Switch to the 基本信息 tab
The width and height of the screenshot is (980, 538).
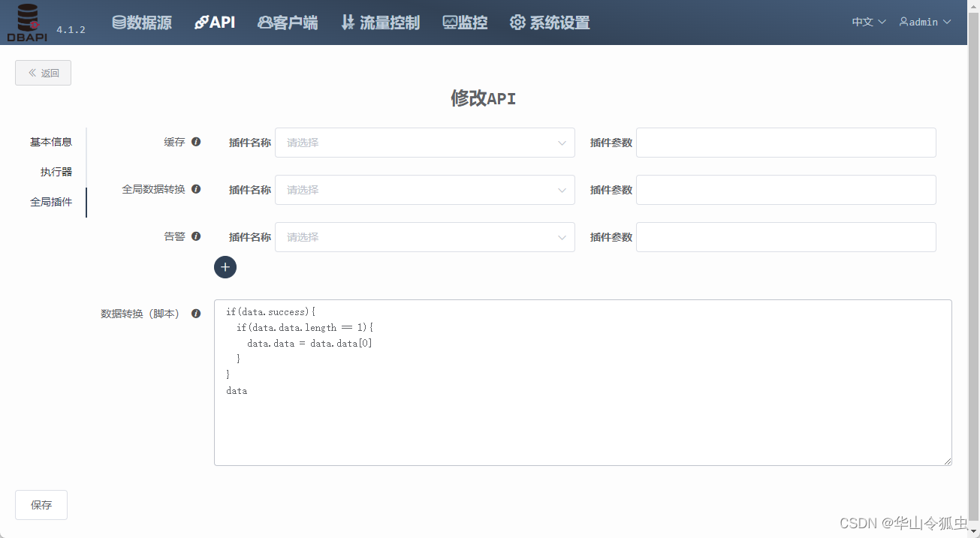tap(50, 141)
